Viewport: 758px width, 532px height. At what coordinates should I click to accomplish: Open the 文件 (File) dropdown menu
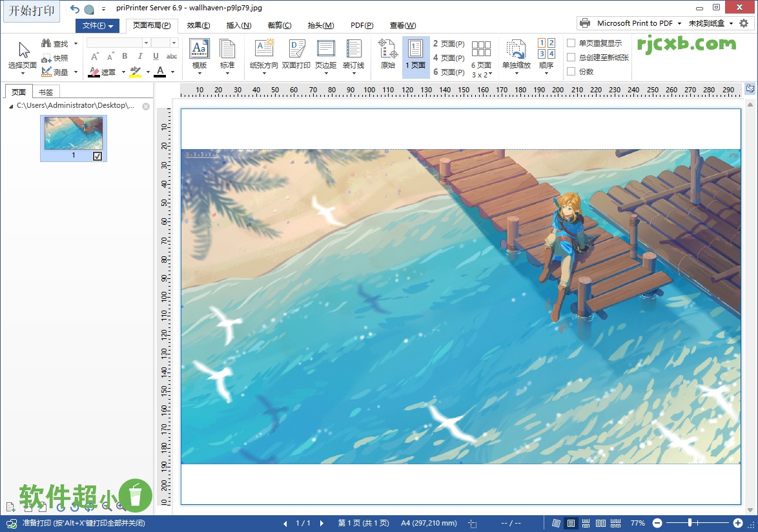tap(97, 25)
